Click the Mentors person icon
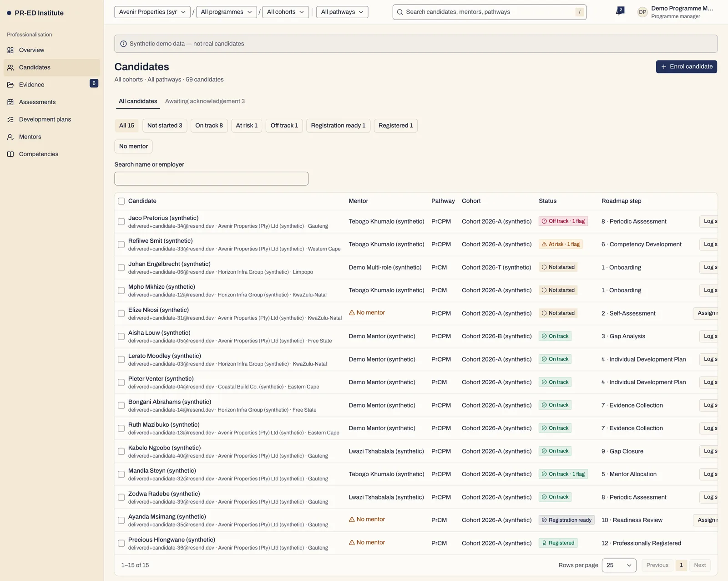Image resolution: width=728 pixels, height=581 pixels. point(10,137)
